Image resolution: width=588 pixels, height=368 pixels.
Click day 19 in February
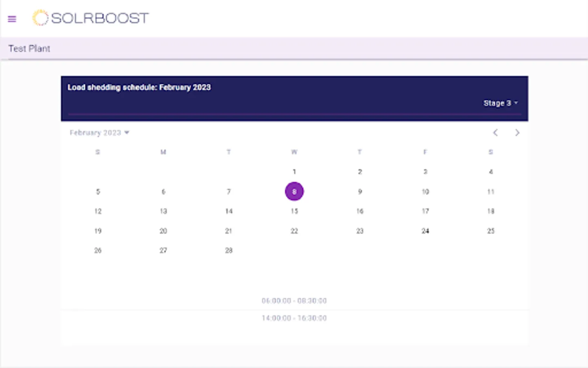[98, 231]
